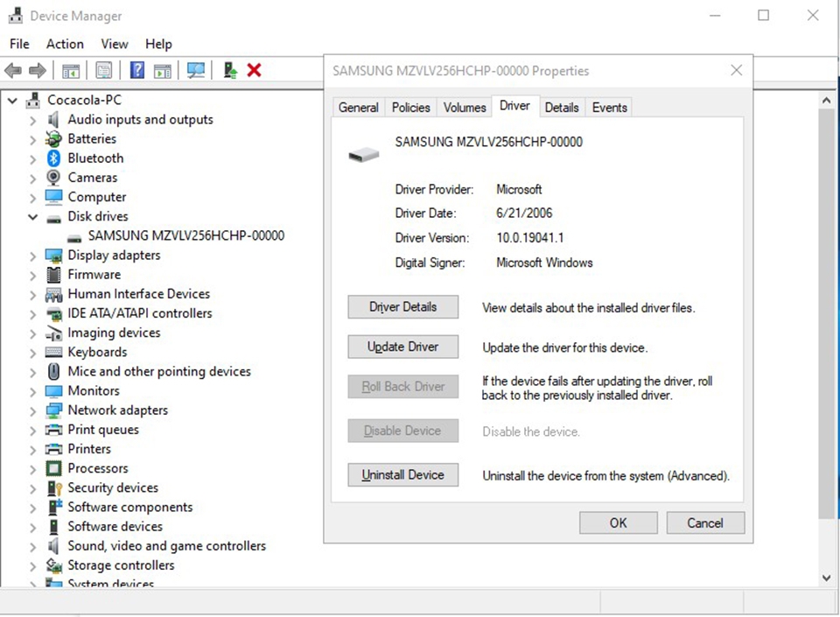Click the Help toolbar icon
This screenshot has width=840, height=617.
(x=137, y=70)
